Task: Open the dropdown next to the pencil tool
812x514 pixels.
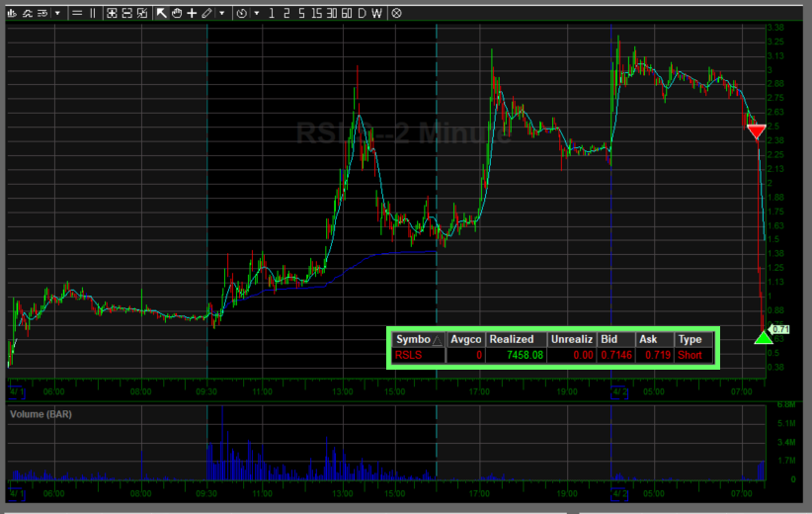Action: (x=221, y=13)
